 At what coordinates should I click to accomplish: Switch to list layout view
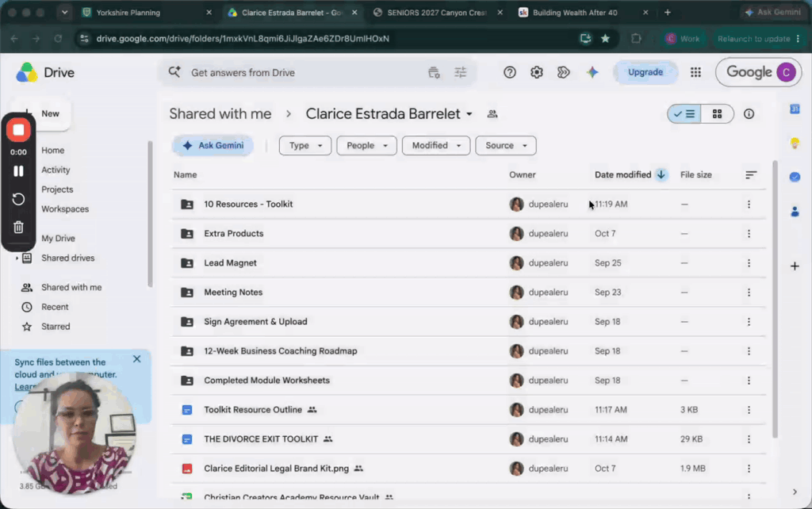point(684,114)
